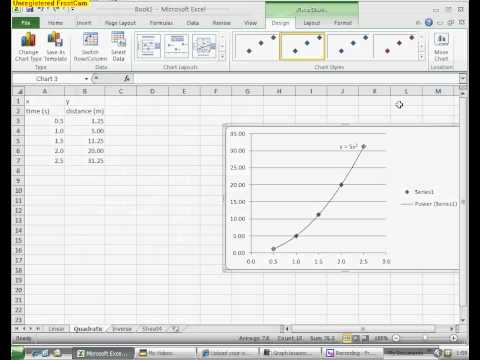Click the Insert Function fx icon
This screenshot has height=360, width=480.
[127, 79]
